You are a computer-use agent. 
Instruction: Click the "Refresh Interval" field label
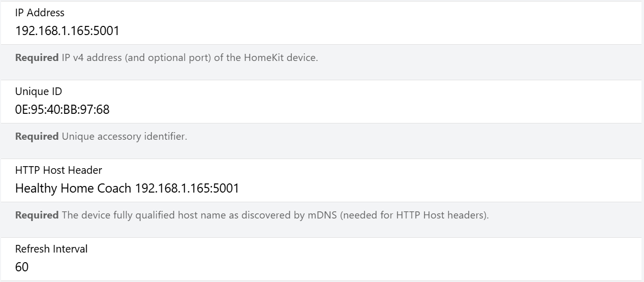pyautogui.click(x=51, y=249)
